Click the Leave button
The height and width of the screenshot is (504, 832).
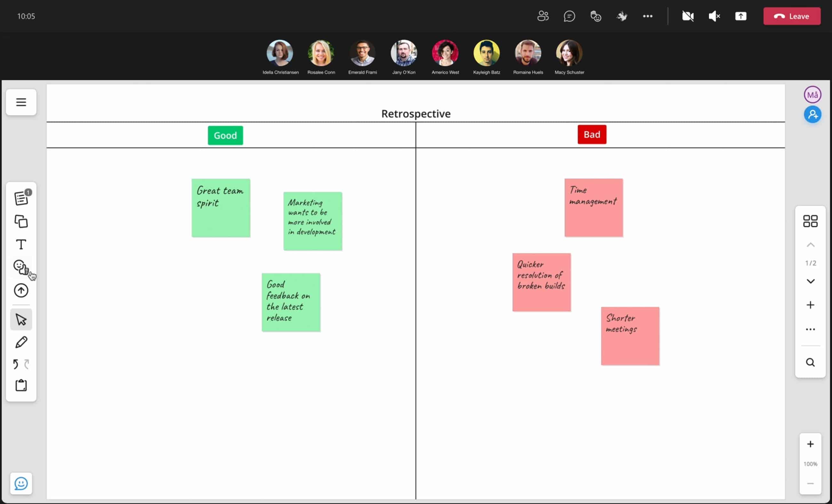[x=792, y=16]
